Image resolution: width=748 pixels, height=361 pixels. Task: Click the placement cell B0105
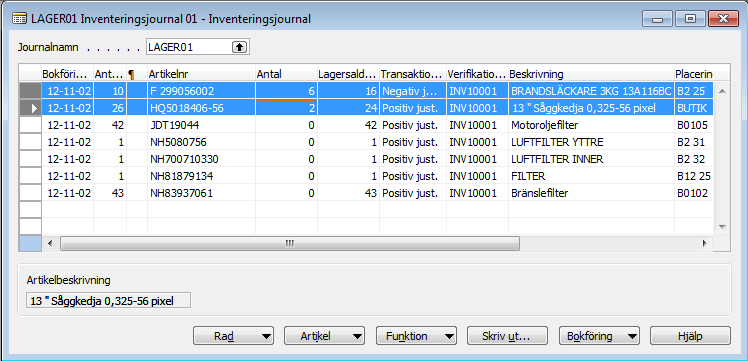[x=694, y=125]
